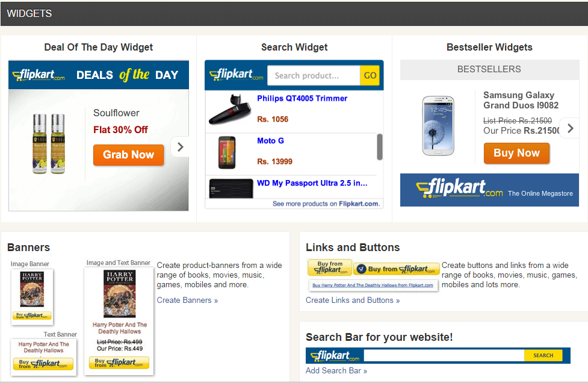Click the Samsung Galaxy Grand Duos image
This screenshot has height=383, width=588.
pyautogui.click(x=438, y=125)
